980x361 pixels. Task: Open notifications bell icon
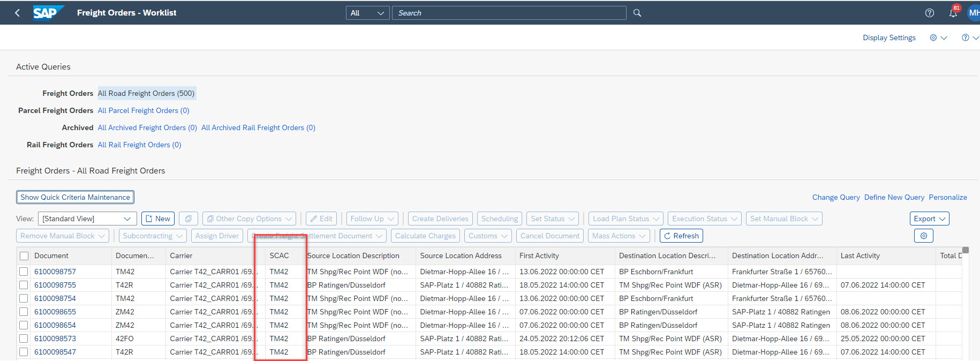953,13
